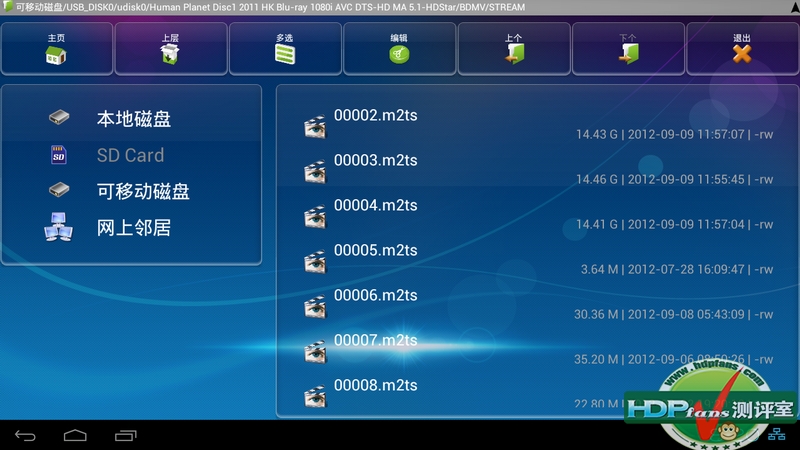Select the SD Card entry

[x=130, y=155]
